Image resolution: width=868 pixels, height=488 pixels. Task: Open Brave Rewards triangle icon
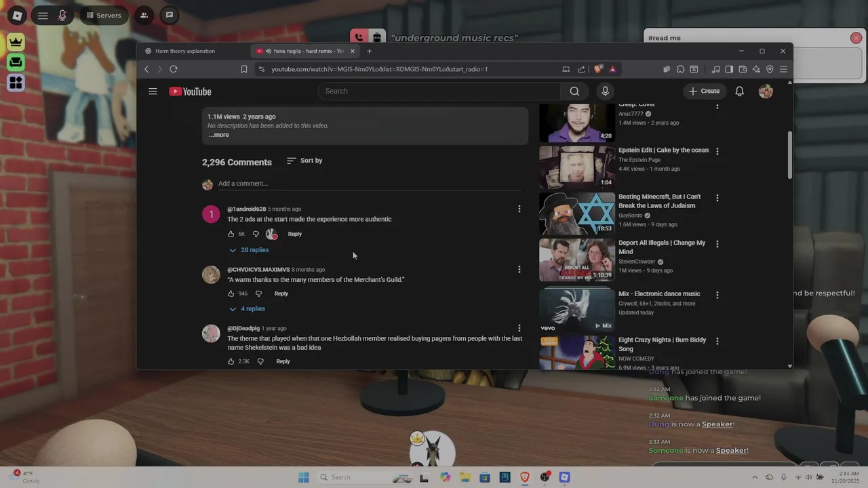[x=612, y=69]
